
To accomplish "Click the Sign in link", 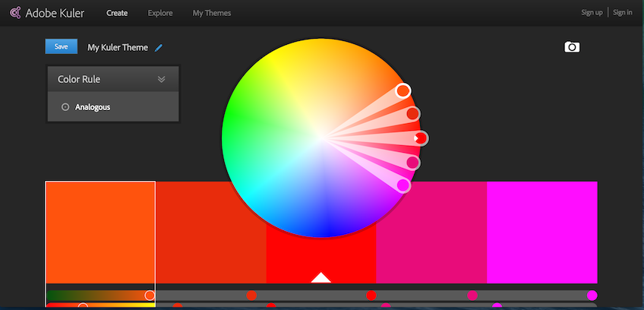I will tap(623, 12).
